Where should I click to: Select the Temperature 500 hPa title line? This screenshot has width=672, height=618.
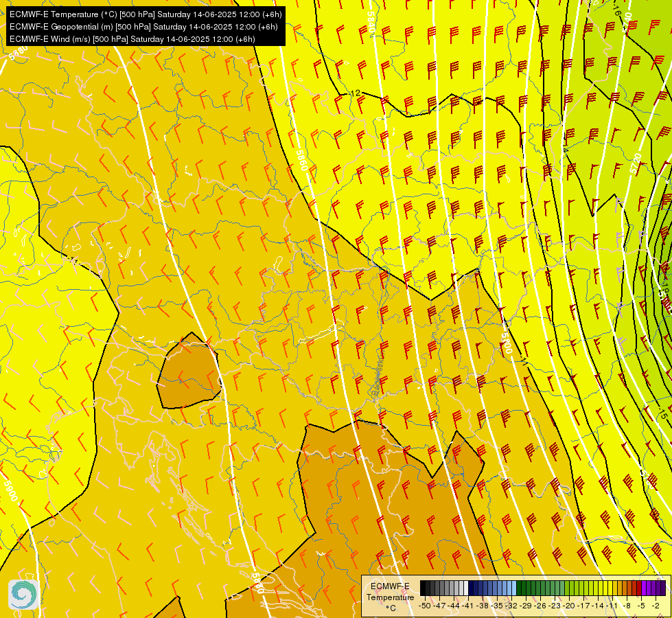[x=146, y=14]
